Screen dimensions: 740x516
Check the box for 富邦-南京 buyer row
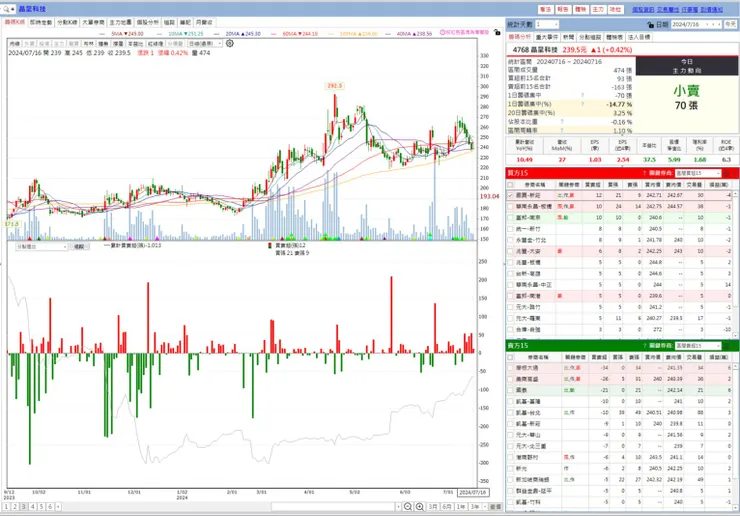[x=510, y=218]
